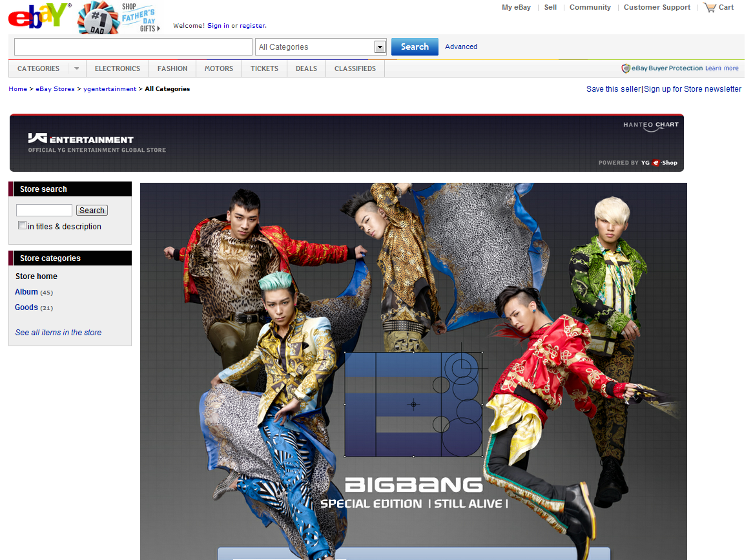Click the BIGBANG Special Edition banner image

click(x=413, y=371)
